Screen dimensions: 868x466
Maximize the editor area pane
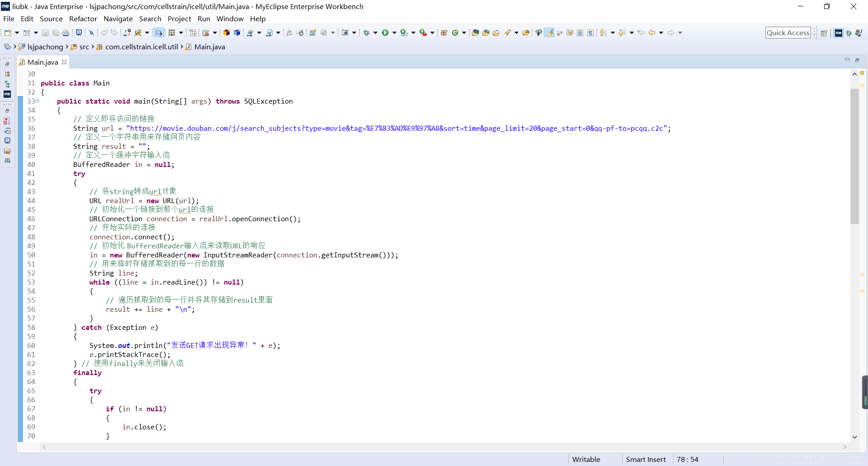tap(857, 60)
